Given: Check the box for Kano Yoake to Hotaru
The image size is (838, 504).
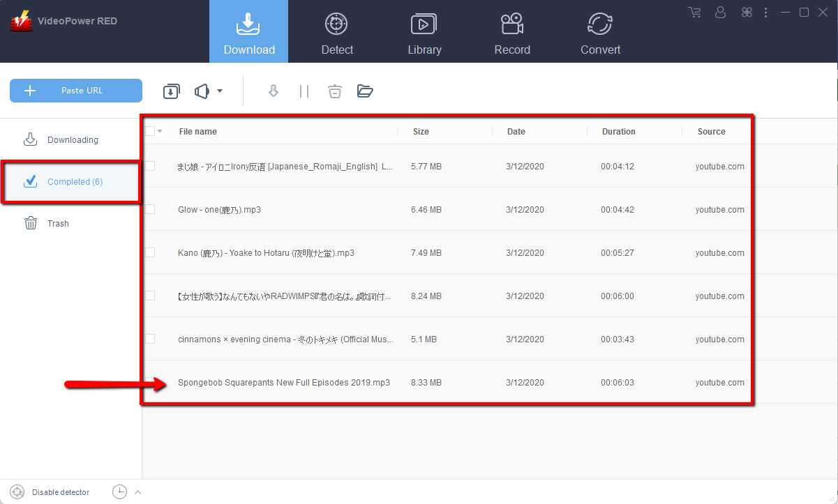Looking at the screenshot, I should pos(150,252).
